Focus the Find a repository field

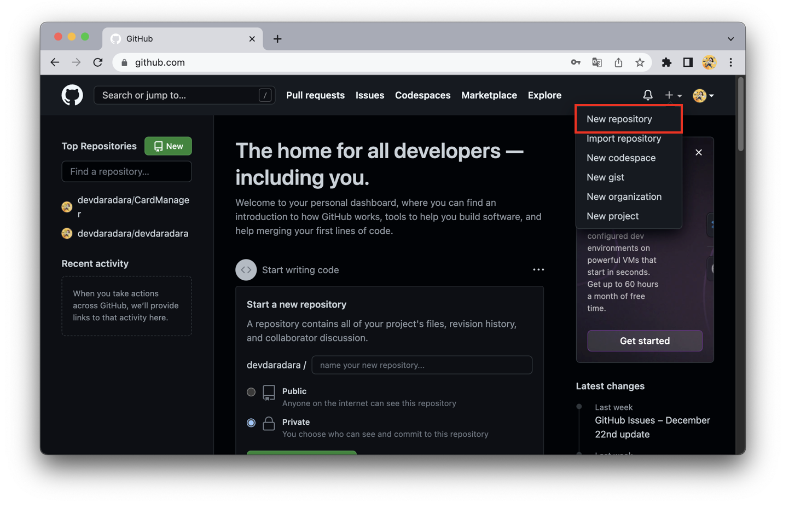tap(126, 171)
